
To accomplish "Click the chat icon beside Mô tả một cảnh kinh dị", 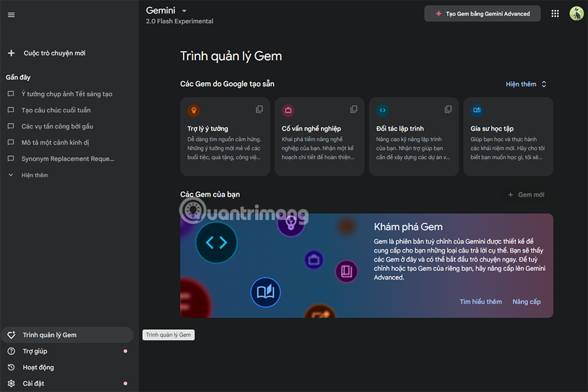I will coord(11,142).
